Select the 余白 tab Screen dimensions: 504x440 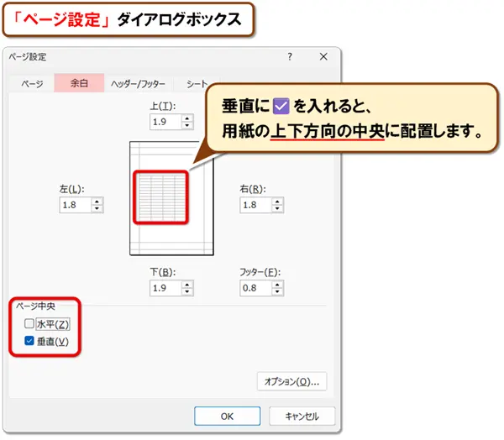(79, 83)
